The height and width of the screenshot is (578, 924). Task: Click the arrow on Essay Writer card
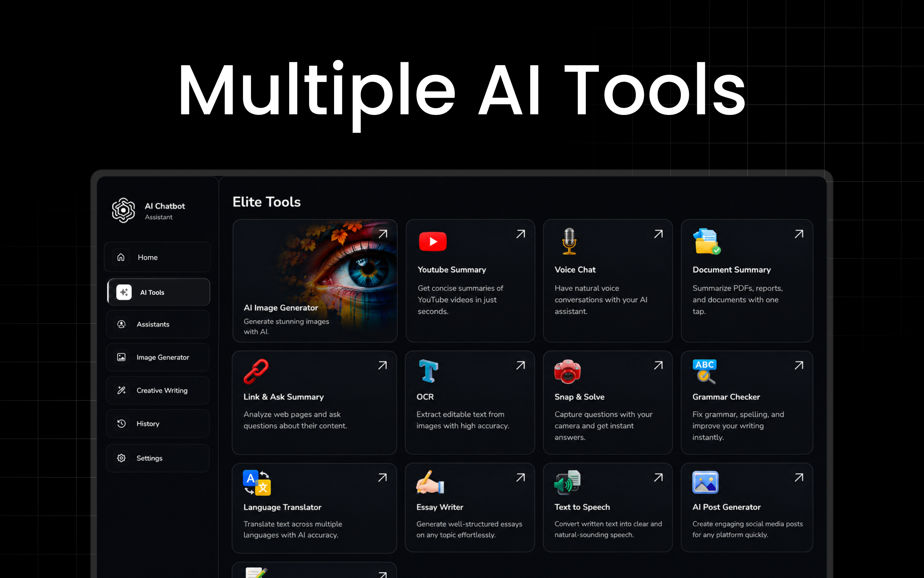pos(520,477)
